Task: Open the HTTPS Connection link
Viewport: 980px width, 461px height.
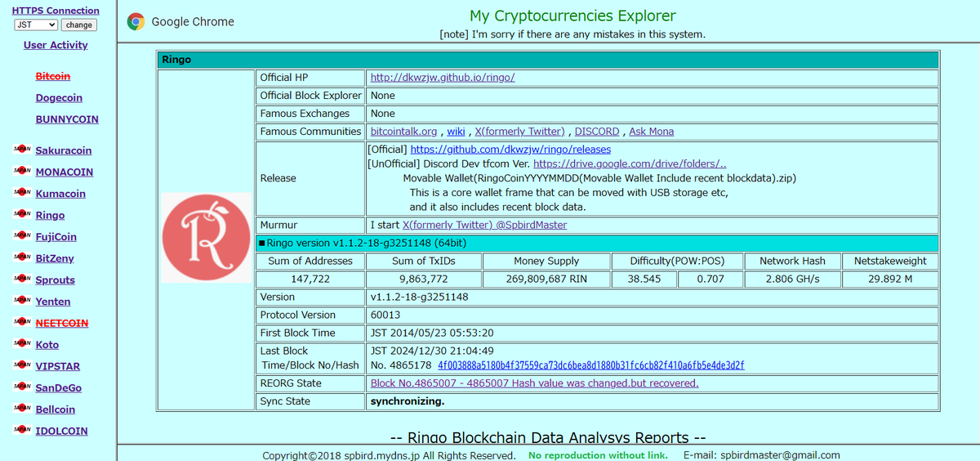Action: click(56, 11)
